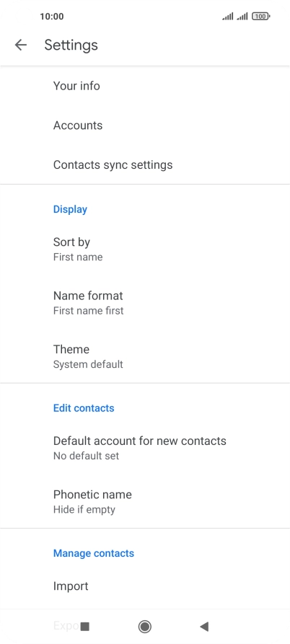Screen dimensions: 290x644
Task: Tap the circular home navigation button
Action: 144,626
